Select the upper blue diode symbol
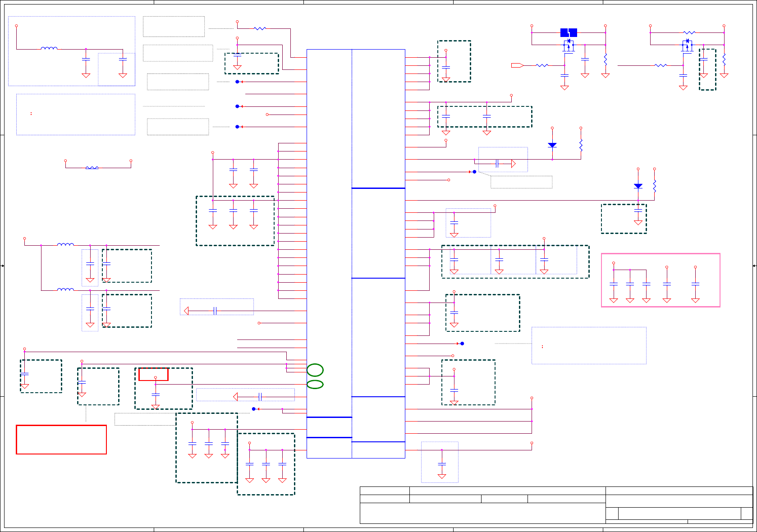The image size is (757, 532). [x=552, y=145]
